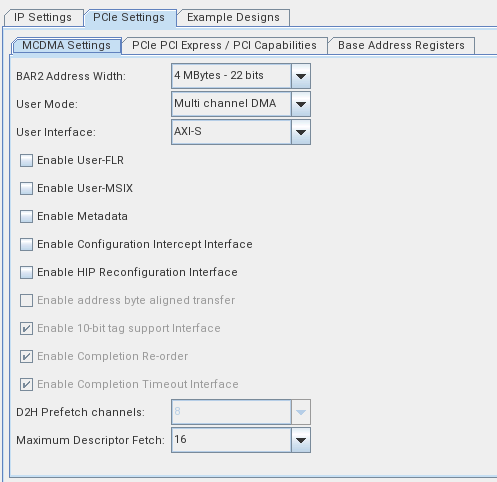Open the Example Designs tab

(x=233, y=17)
